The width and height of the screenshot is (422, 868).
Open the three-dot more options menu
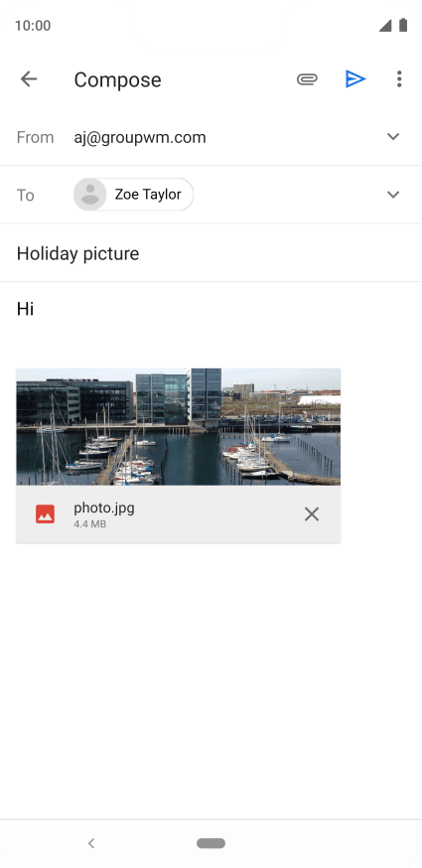pyautogui.click(x=399, y=79)
